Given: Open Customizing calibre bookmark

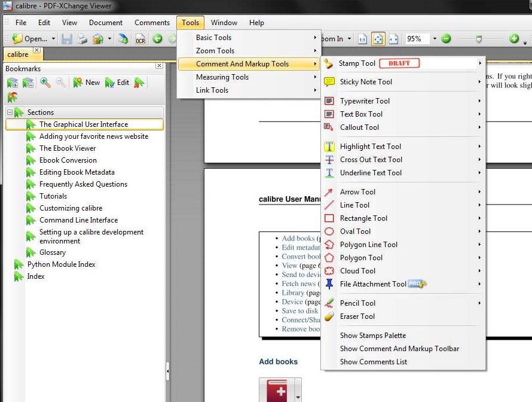Looking at the screenshot, I should (71, 208).
